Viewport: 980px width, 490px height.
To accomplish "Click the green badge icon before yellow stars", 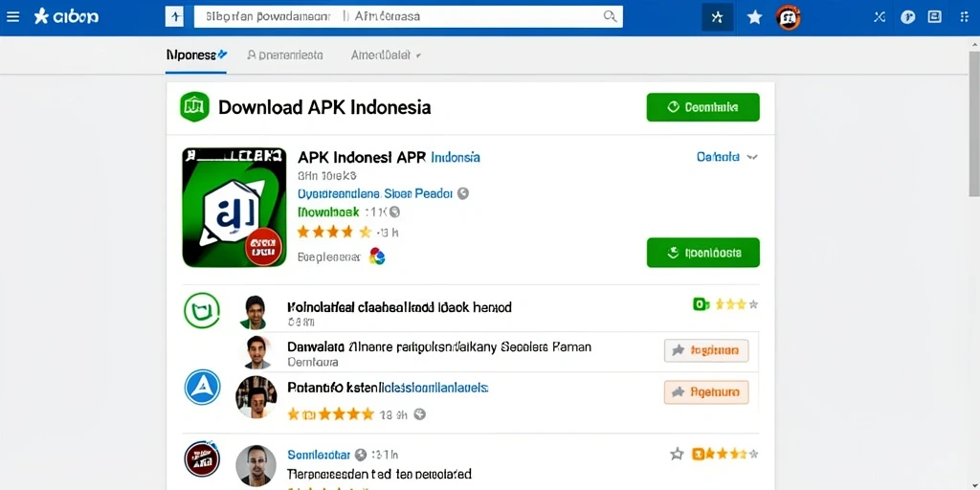I will click(x=702, y=304).
